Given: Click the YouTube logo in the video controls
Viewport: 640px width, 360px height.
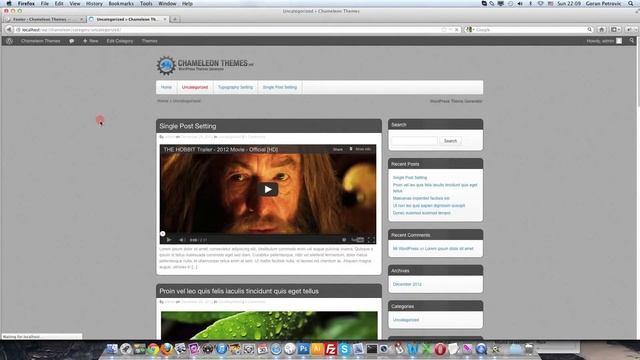Looking at the screenshot, I should pyautogui.click(x=358, y=240).
